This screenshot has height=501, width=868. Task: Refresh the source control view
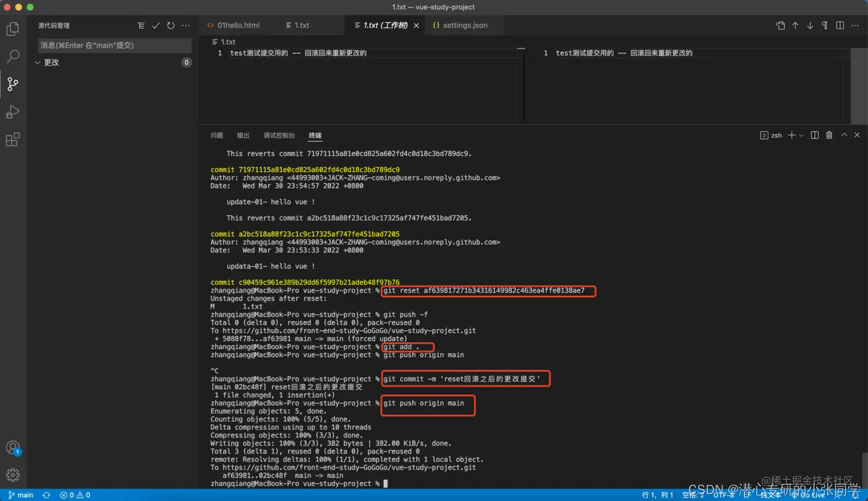point(170,25)
